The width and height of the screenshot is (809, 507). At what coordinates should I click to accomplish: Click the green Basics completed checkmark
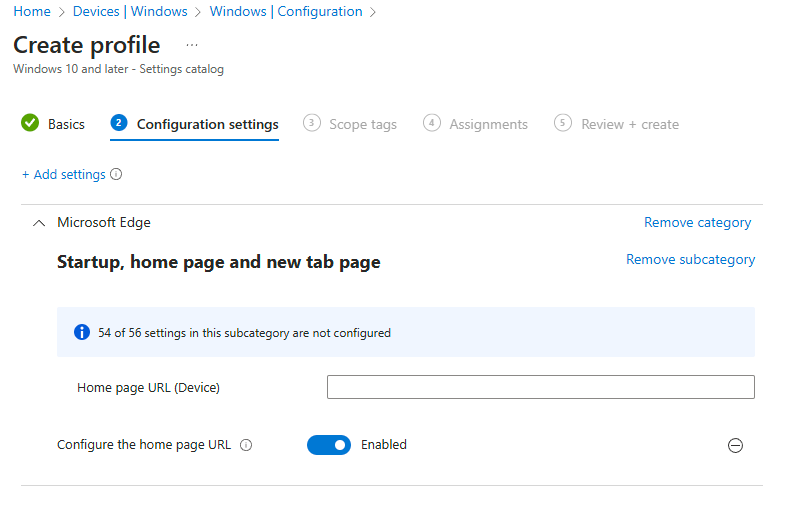(x=30, y=123)
